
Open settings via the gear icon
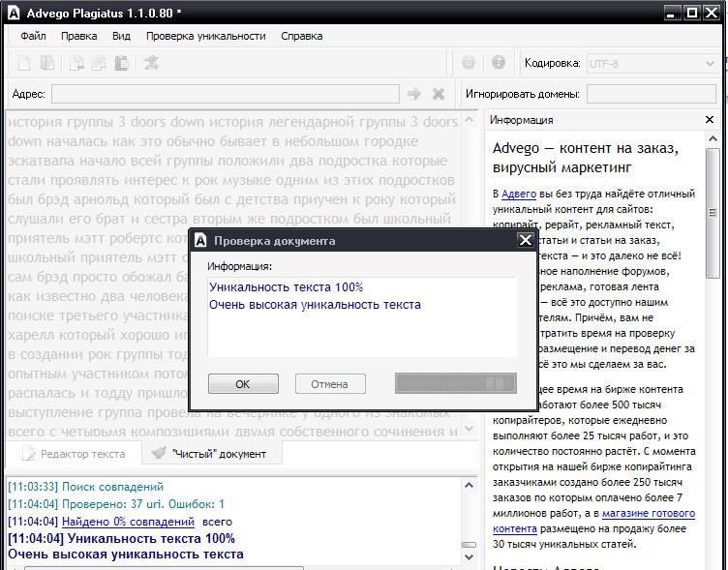pyautogui.click(x=469, y=62)
